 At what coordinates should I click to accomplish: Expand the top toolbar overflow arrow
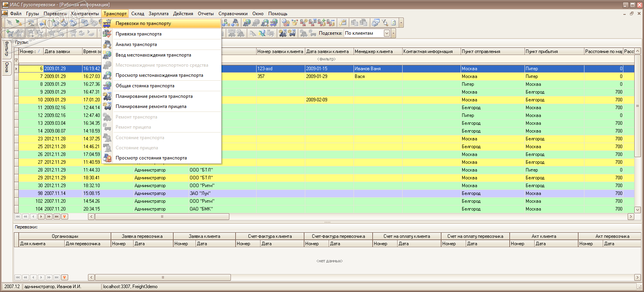point(401,23)
